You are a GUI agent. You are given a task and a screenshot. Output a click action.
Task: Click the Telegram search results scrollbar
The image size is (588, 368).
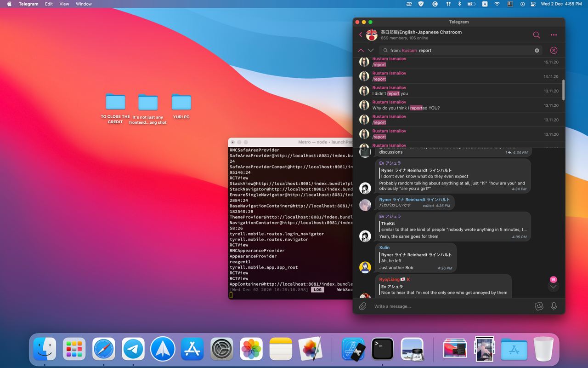tap(563, 90)
